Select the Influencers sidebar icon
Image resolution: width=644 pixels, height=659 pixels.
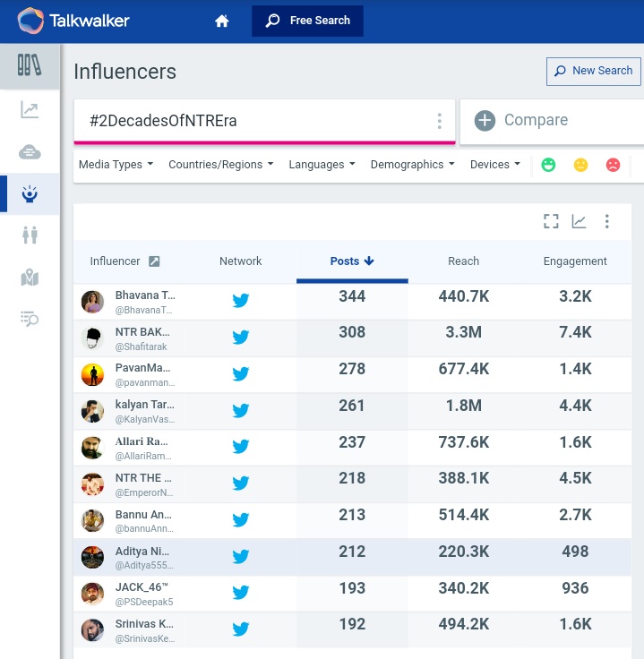[x=30, y=193]
